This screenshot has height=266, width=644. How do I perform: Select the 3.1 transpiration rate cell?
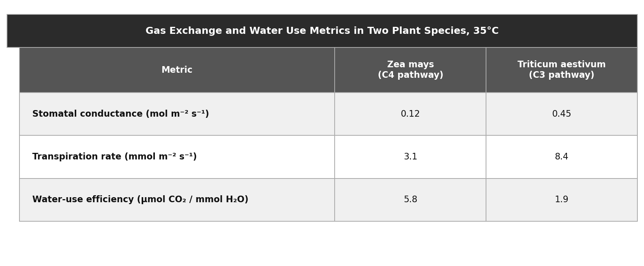click(410, 157)
